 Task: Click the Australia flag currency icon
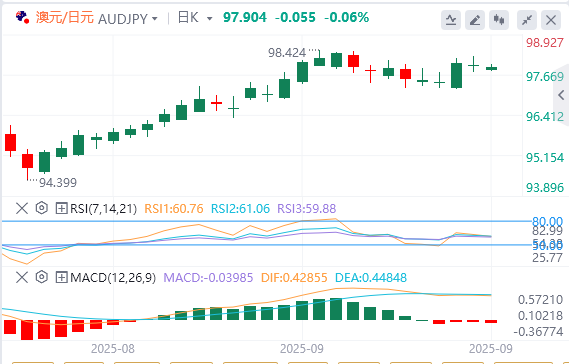tap(22, 17)
